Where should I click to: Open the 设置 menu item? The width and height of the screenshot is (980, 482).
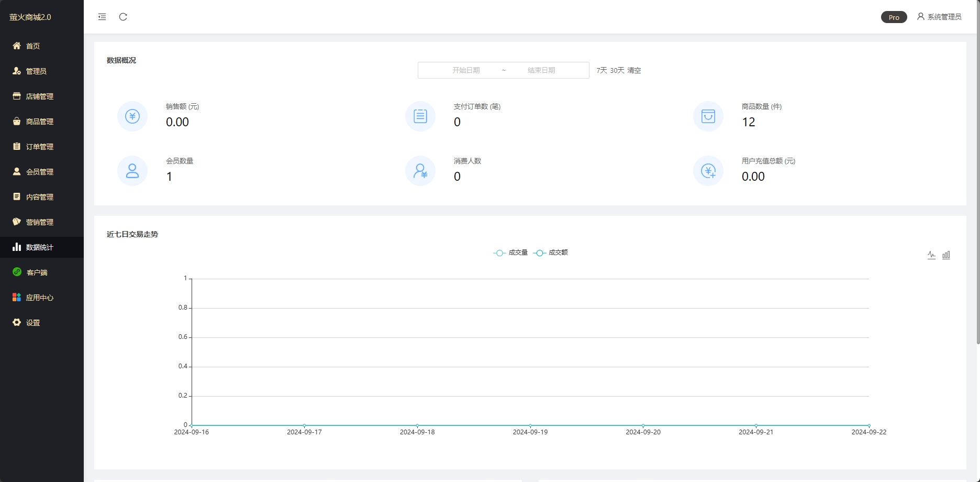coord(42,323)
